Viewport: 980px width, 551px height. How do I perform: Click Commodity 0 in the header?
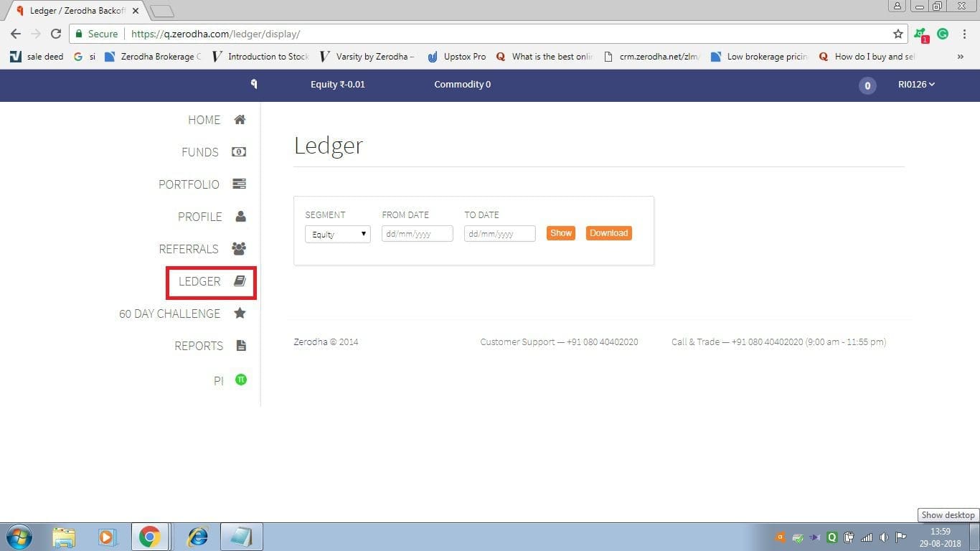463,85
